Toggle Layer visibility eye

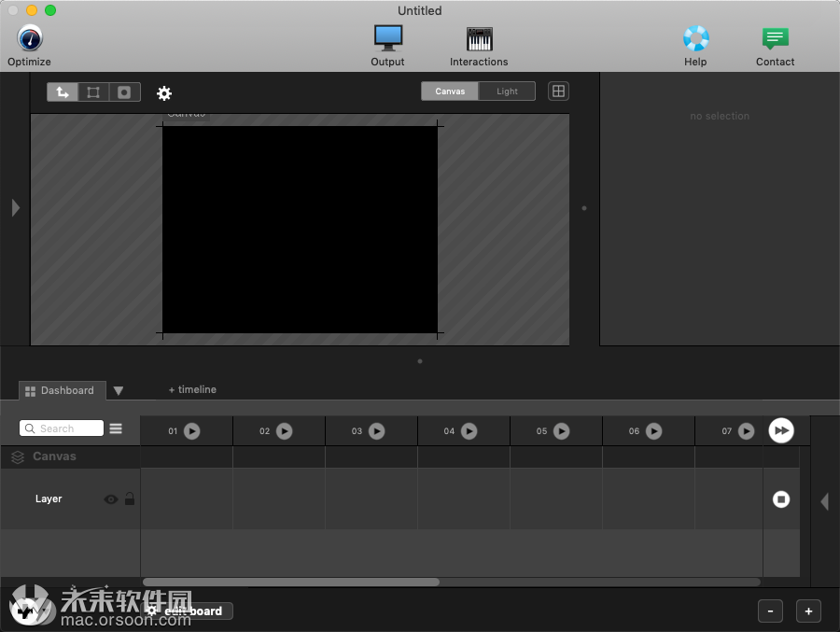tap(111, 499)
